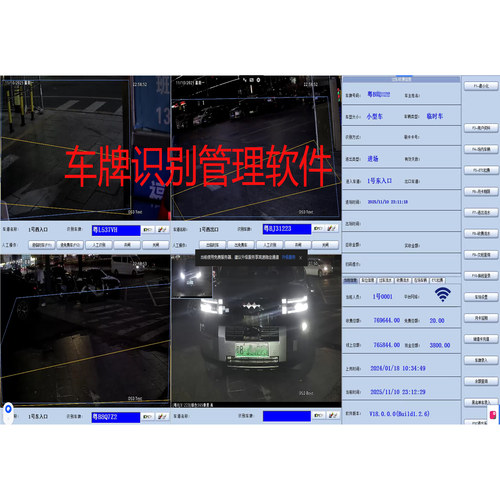The image size is (500, 500).
Task: Click shift start time 2026/01/18 10:34:49
Action: pos(398,368)
